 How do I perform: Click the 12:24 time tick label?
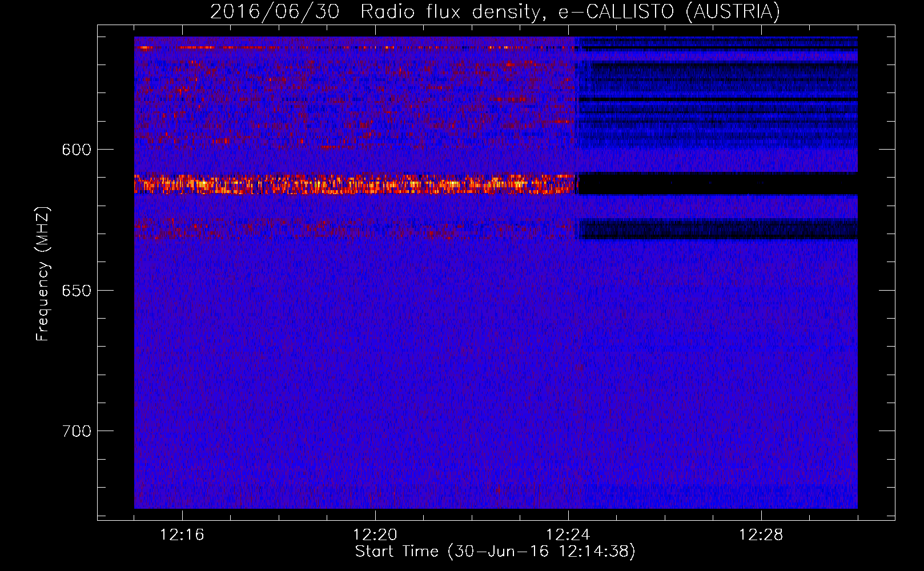[x=568, y=535]
